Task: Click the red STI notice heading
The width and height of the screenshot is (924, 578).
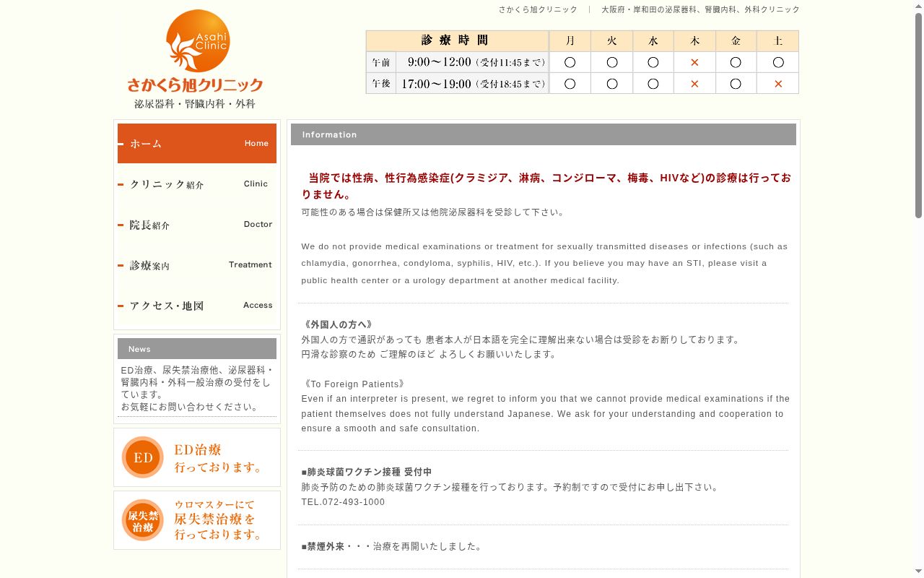Action: tap(546, 186)
